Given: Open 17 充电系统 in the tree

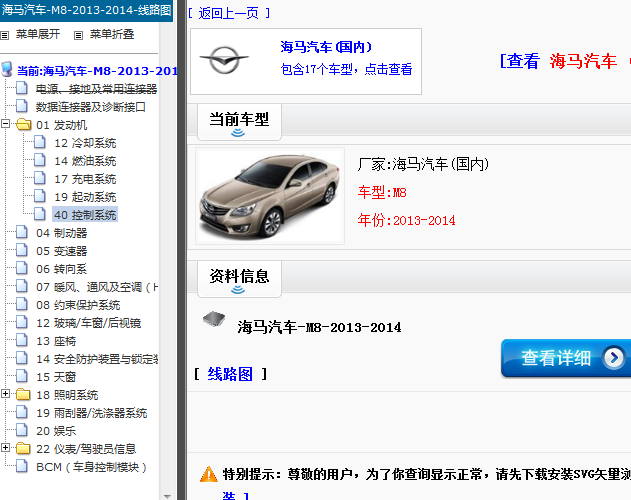Looking at the screenshot, I should point(85,179).
